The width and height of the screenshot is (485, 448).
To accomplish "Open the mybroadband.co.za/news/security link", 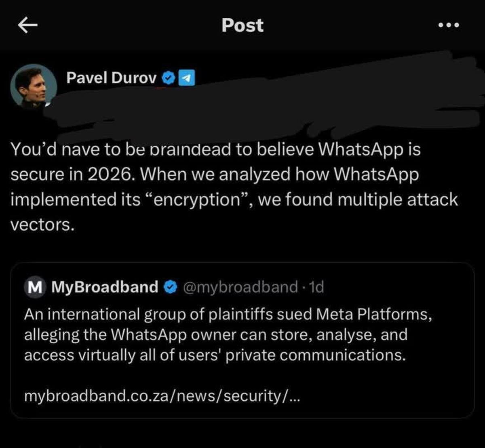I will click(x=162, y=396).
